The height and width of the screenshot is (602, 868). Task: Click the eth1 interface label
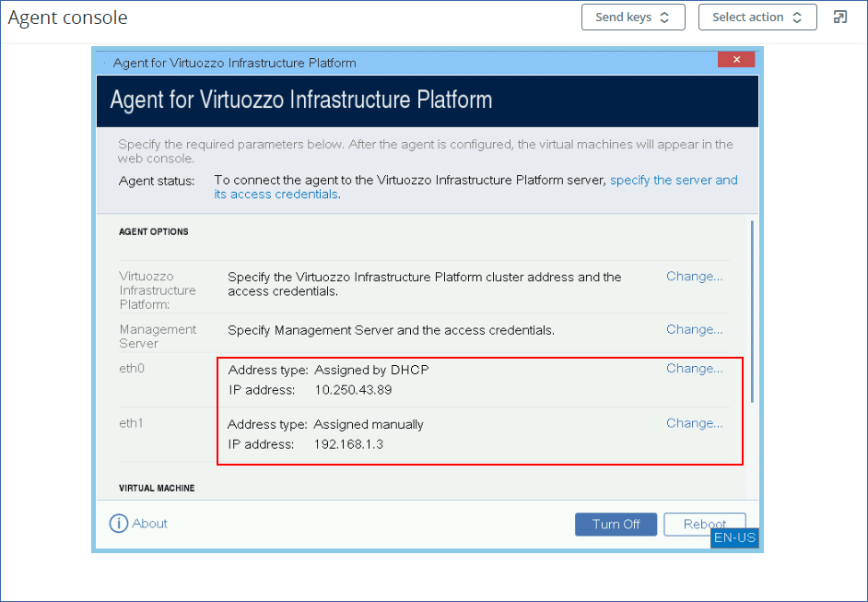point(133,424)
